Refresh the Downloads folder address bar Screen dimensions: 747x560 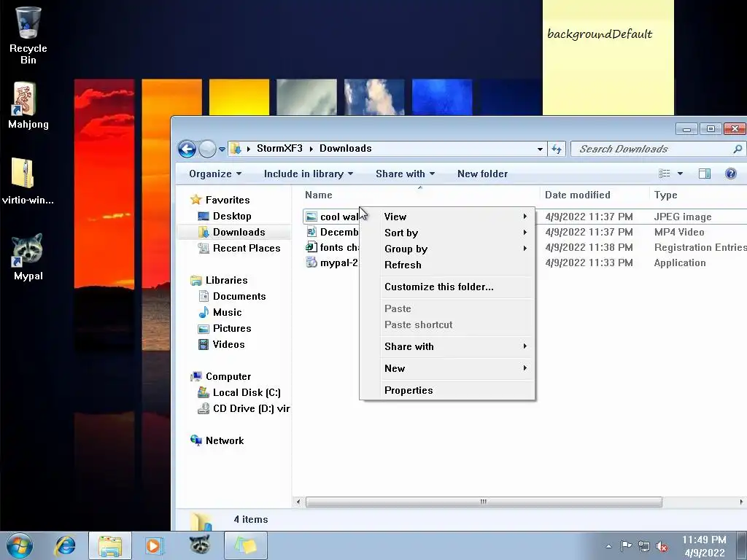557,149
